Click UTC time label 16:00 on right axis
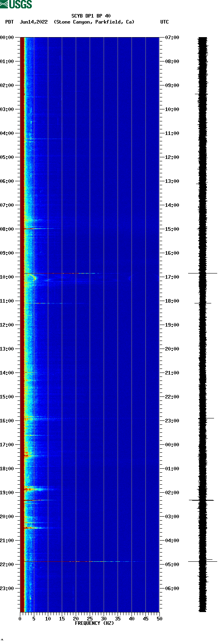This screenshot has width=220, height=644. pos(172,253)
